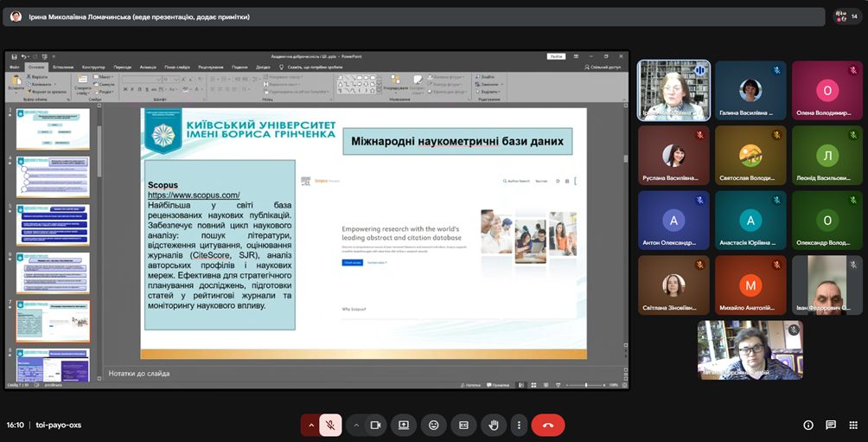Screen dimensions: 868x442
Task: Turn on closed captions
Action: click(463, 425)
